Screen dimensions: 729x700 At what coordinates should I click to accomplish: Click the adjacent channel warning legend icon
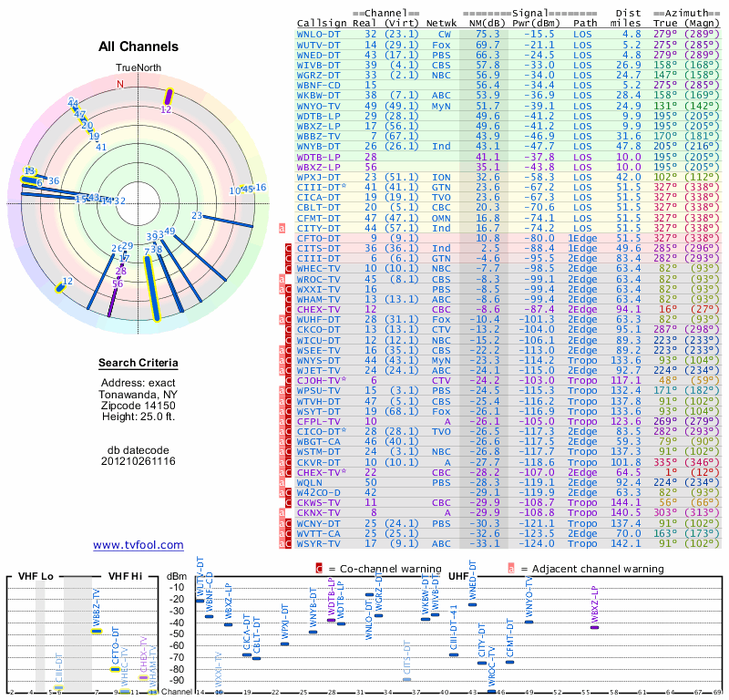point(511,569)
